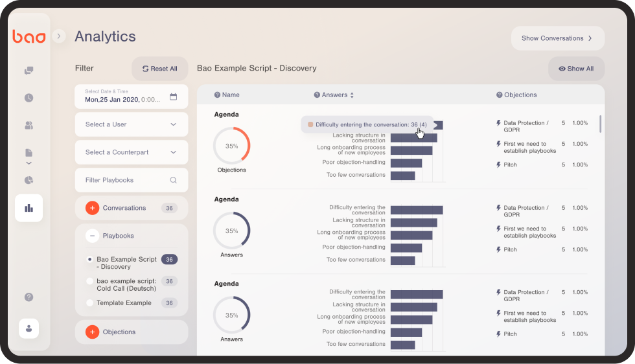Open the pie chart icon in sidebar
The width and height of the screenshot is (635, 364).
coord(29,180)
